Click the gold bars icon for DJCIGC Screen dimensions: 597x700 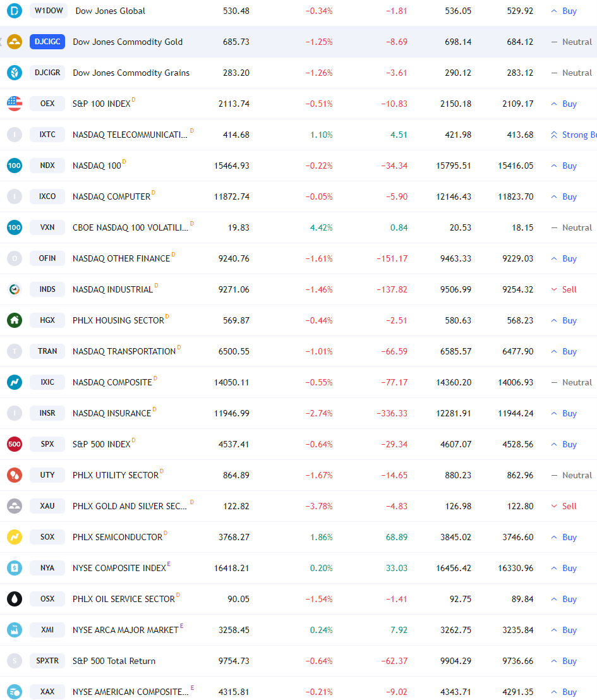(x=15, y=42)
